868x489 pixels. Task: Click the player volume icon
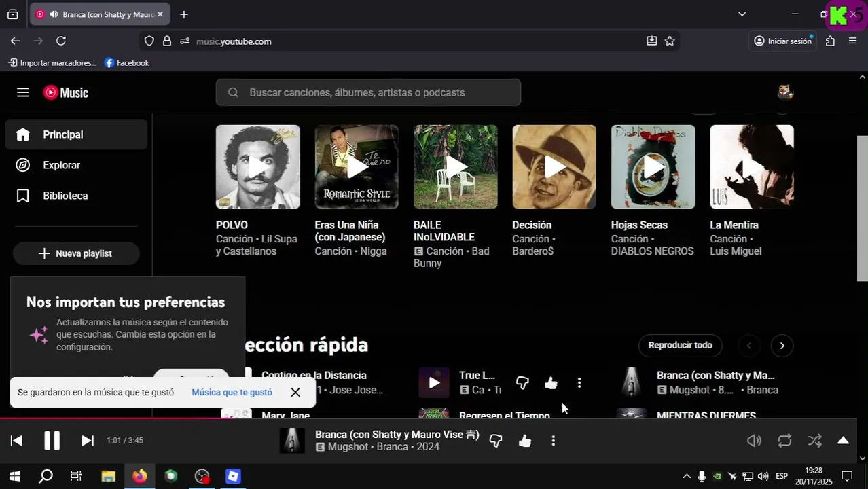pos(754,441)
